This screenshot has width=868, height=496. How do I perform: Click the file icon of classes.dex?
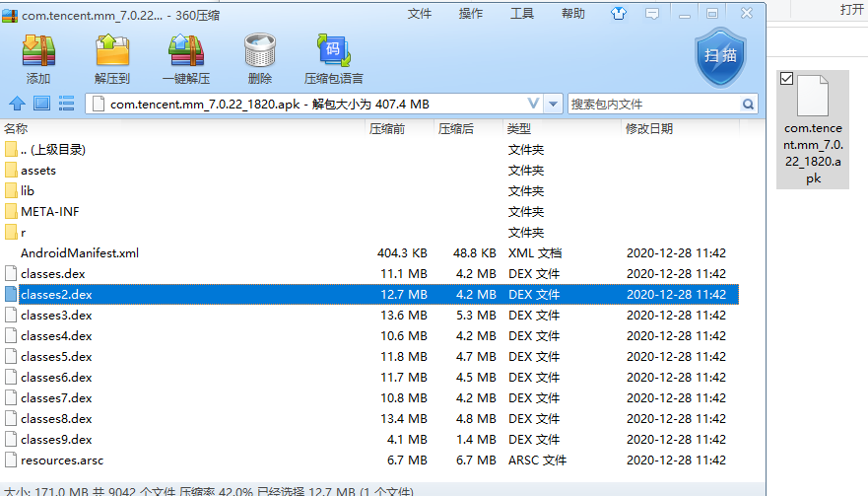point(11,273)
